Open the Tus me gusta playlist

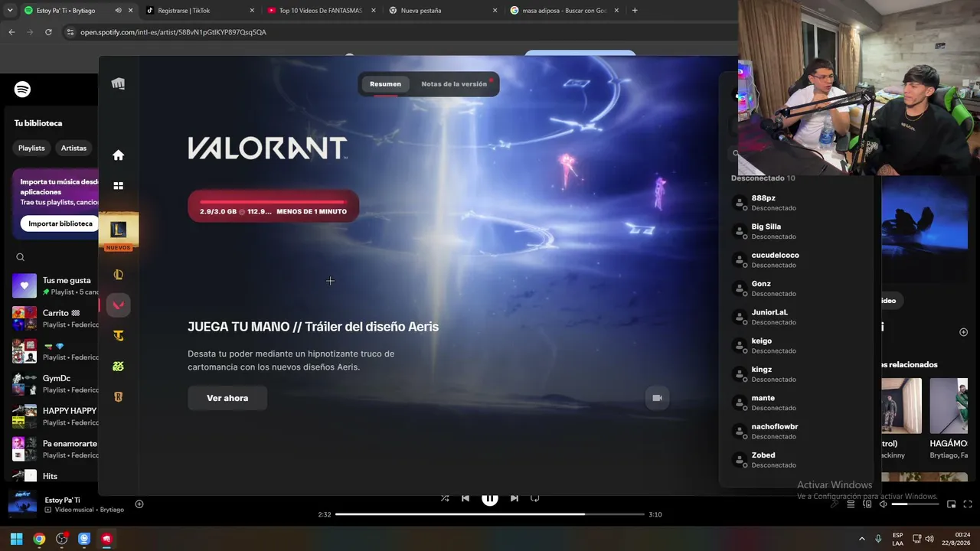(x=55, y=285)
